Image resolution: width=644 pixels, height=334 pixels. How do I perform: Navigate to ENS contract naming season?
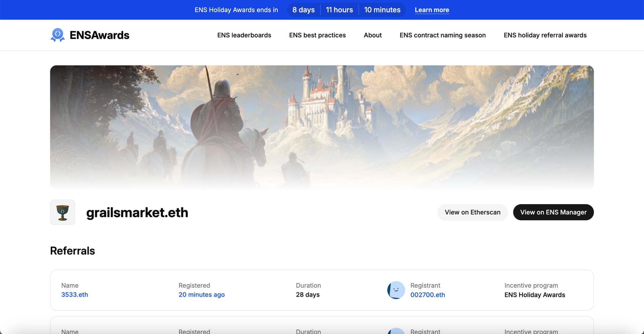(x=442, y=35)
